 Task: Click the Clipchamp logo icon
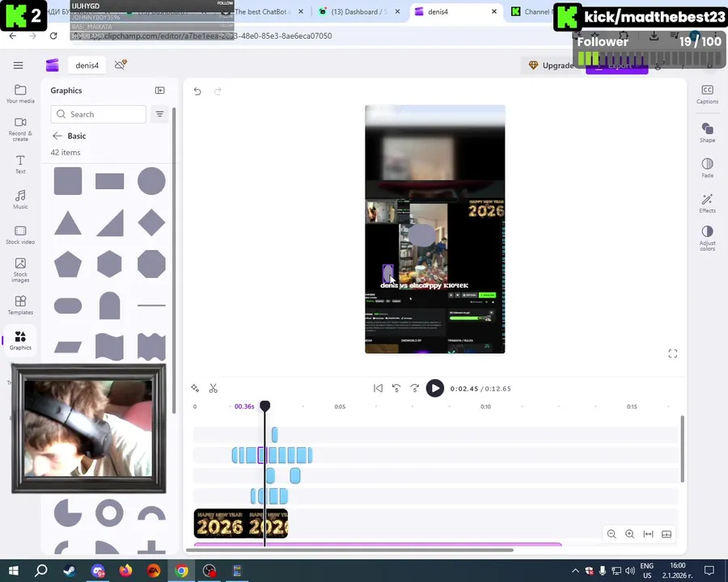tap(53, 65)
